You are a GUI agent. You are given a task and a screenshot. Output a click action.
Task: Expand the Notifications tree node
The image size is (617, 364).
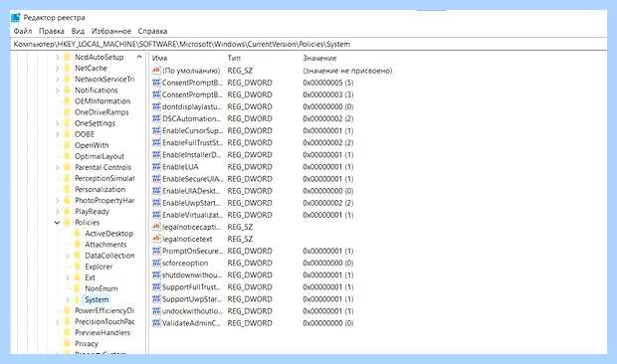57,91
